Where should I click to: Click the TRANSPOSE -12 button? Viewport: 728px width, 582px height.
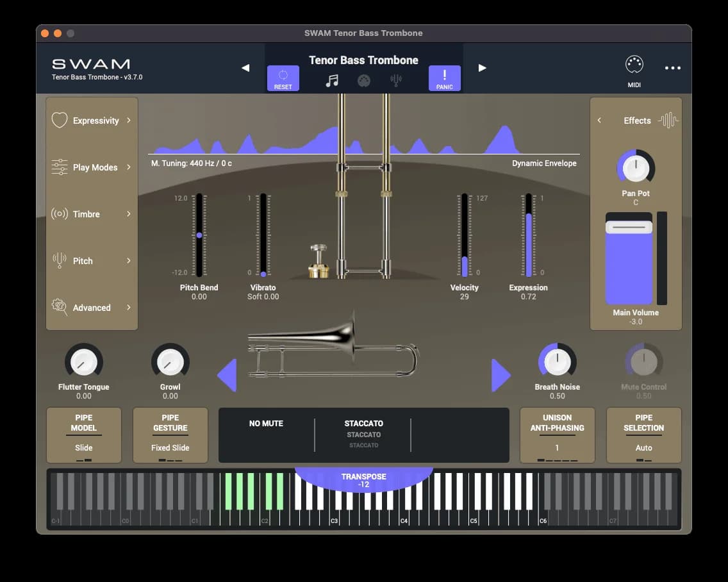coord(363,480)
